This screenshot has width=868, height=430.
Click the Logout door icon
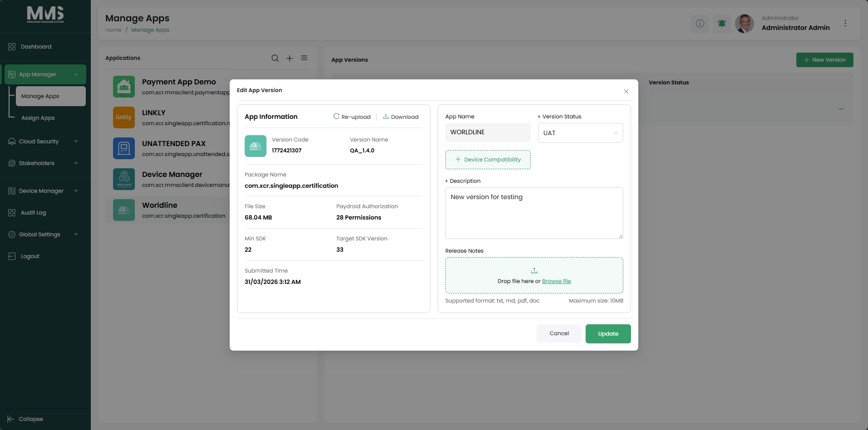pos(12,256)
